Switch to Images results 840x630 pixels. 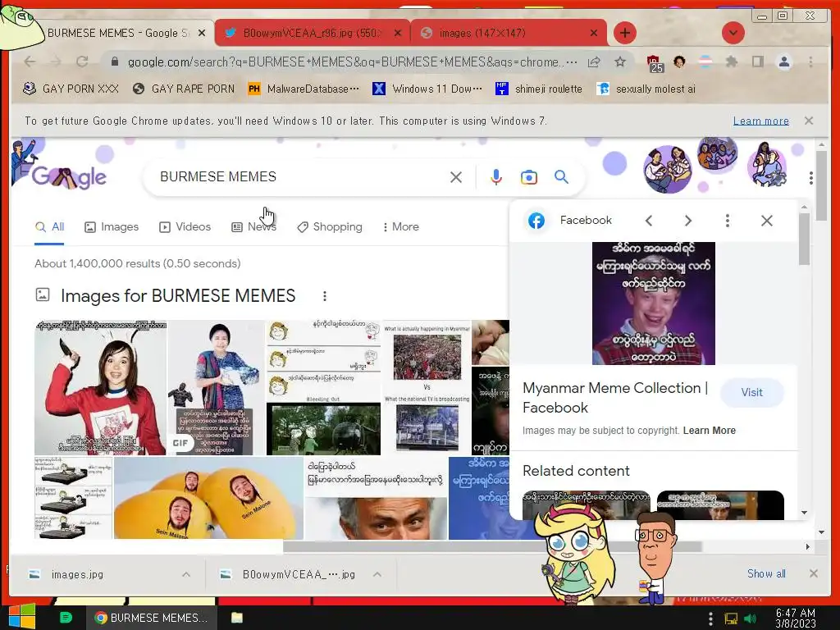112,226
